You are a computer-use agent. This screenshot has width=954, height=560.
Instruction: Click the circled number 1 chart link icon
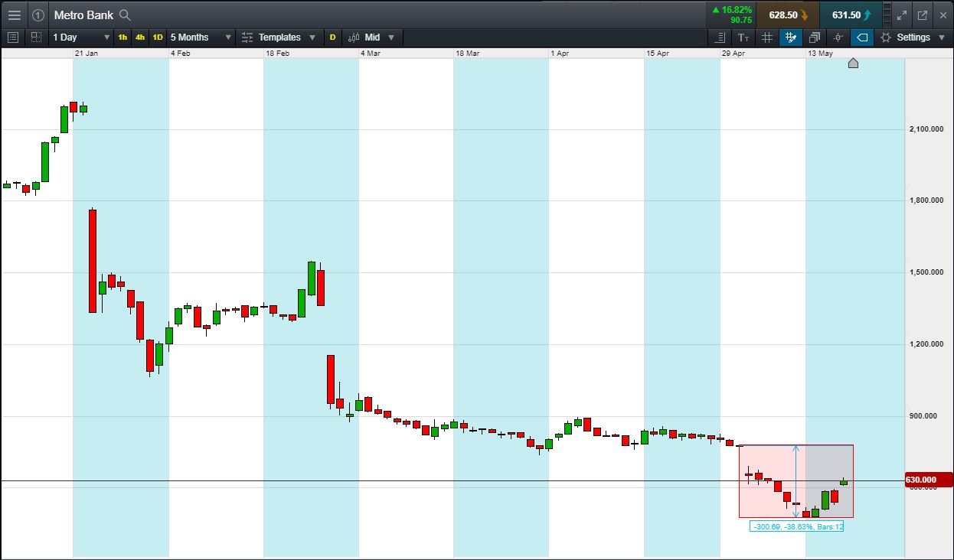[x=38, y=15]
